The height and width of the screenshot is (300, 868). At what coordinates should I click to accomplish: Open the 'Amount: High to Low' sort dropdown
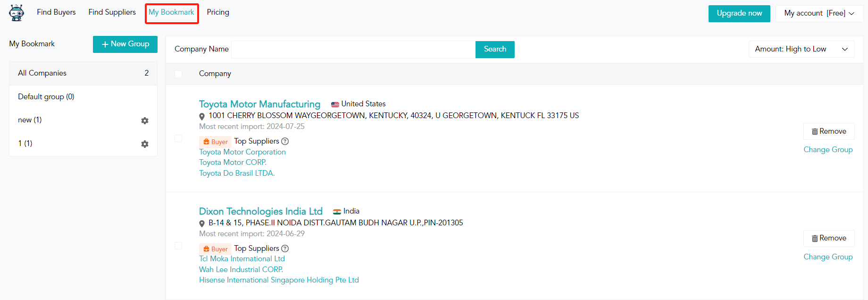(x=801, y=49)
